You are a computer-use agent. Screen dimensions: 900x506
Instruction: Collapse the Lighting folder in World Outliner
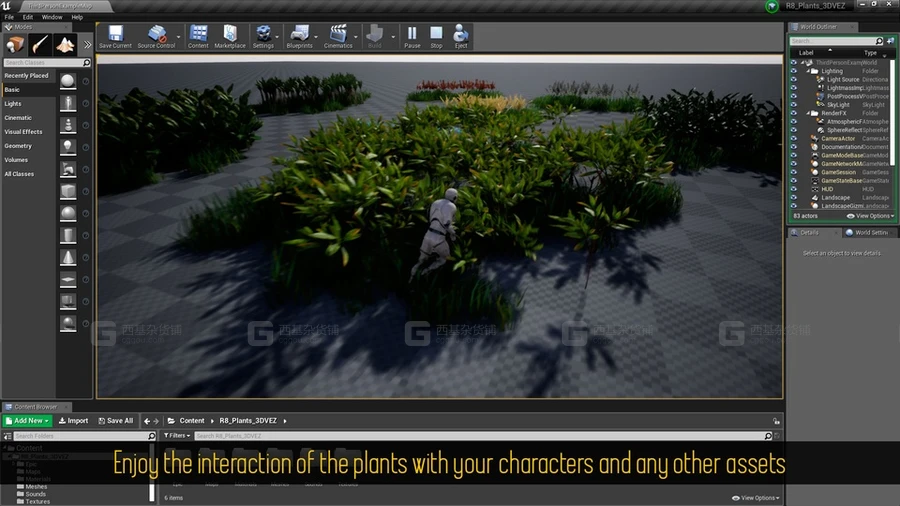coord(808,71)
